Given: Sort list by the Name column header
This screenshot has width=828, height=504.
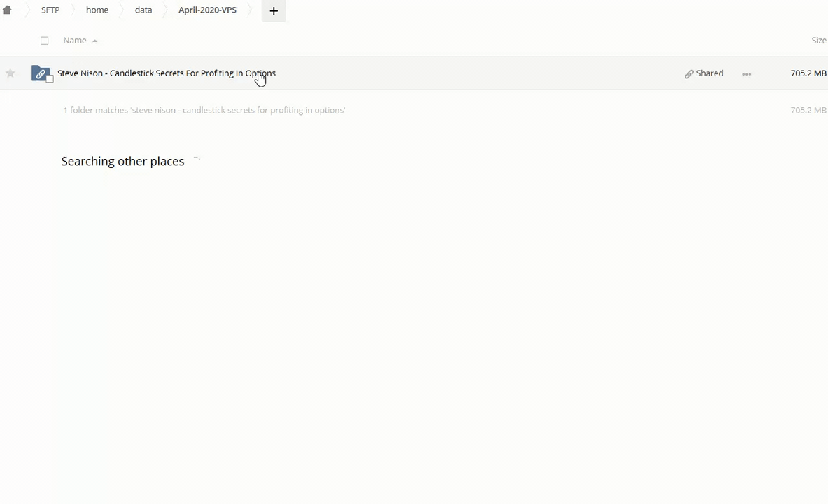Looking at the screenshot, I should 74,41.
